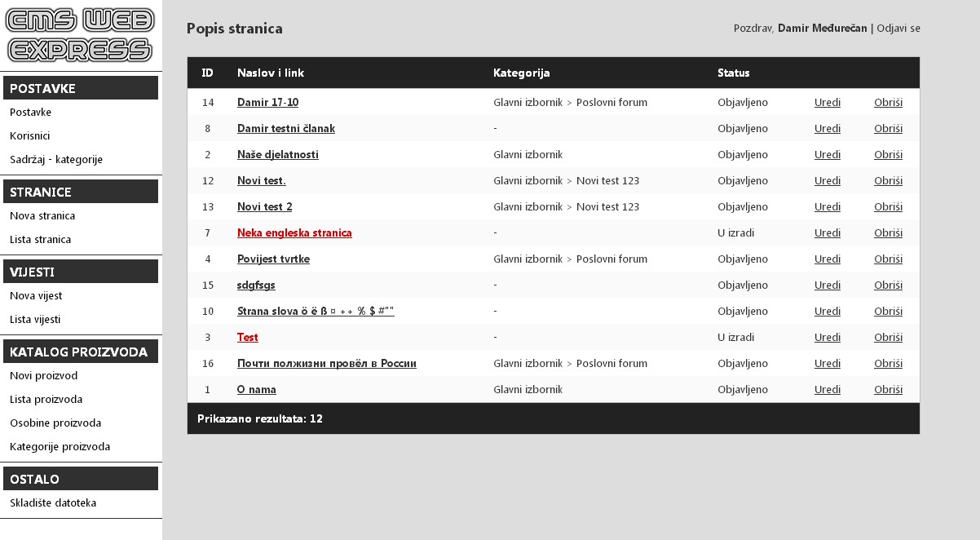This screenshot has height=540, width=980.
Task: Open the Lista vijesti page
Action: 34,319
